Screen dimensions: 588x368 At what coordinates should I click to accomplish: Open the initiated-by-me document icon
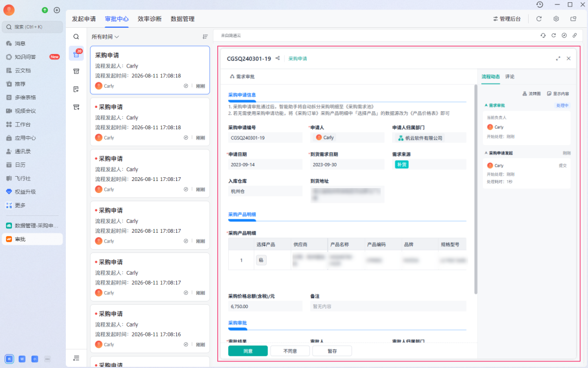(76, 89)
